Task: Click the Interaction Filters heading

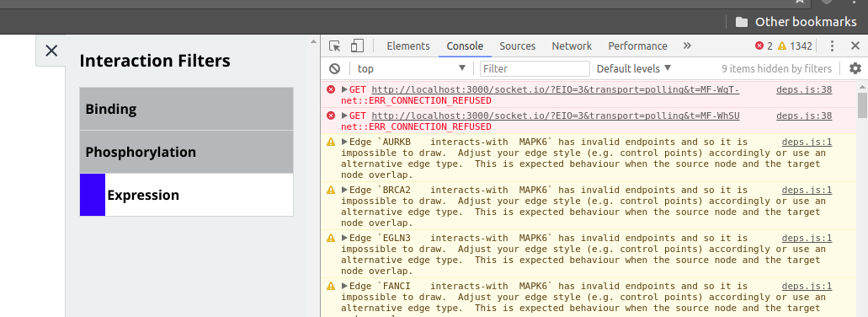Action: (155, 61)
